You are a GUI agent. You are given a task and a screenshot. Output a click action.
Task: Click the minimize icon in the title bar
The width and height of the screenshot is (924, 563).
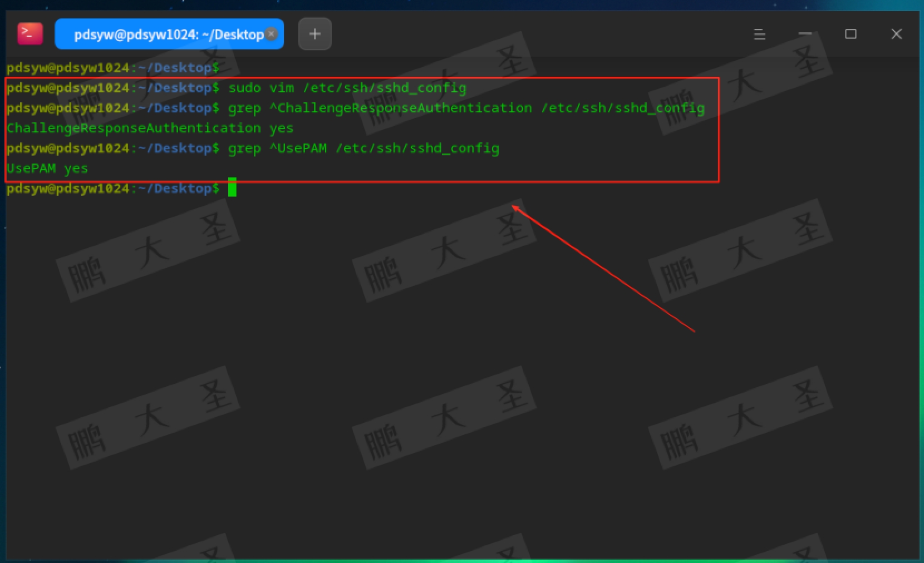(805, 34)
